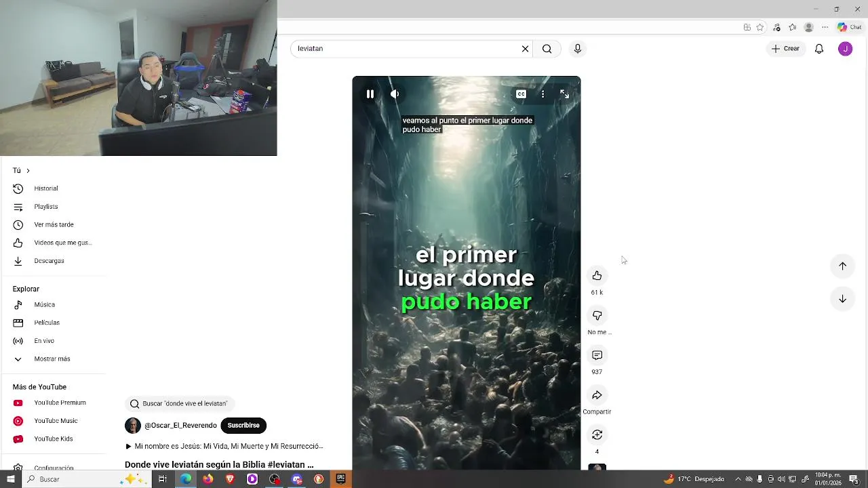868x488 pixels.
Task: Open YouTube Kids link
Action: [x=53, y=439]
